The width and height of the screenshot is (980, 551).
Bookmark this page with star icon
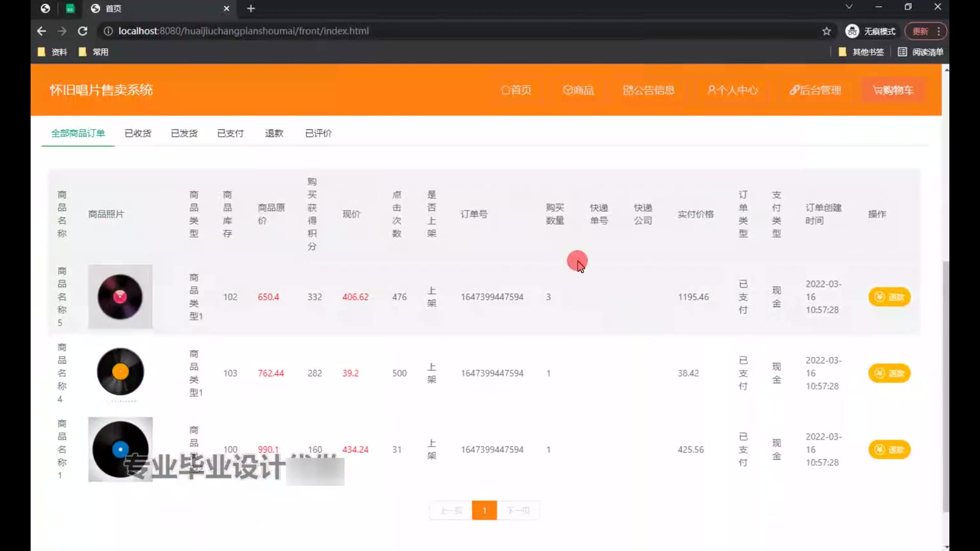(826, 31)
